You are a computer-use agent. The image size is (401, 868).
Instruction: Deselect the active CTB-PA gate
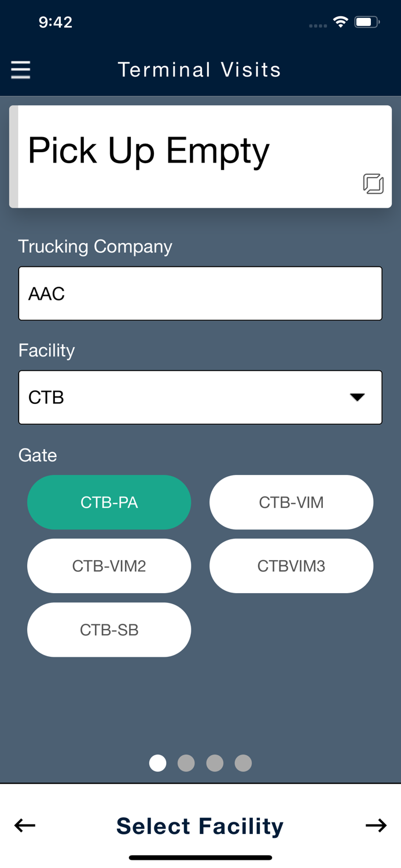tap(109, 502)
